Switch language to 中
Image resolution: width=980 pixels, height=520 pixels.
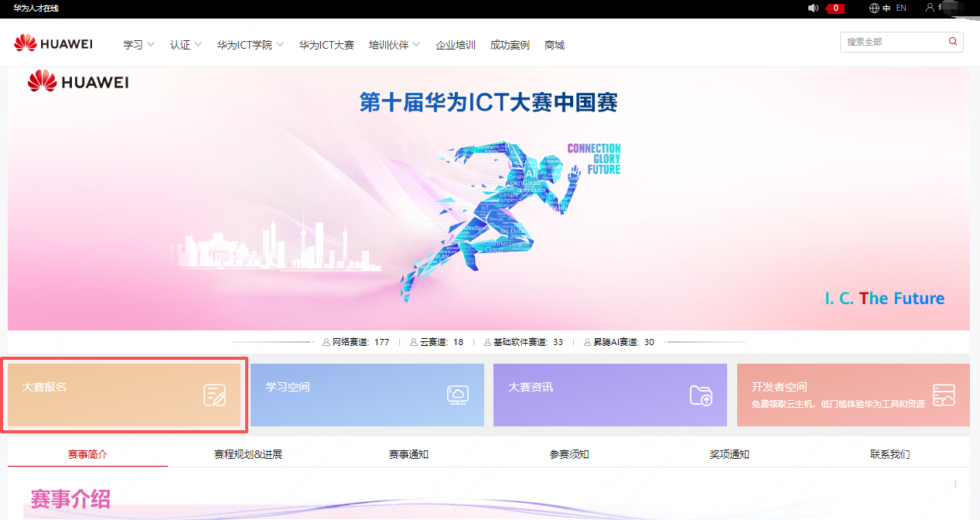click(887, 8)
